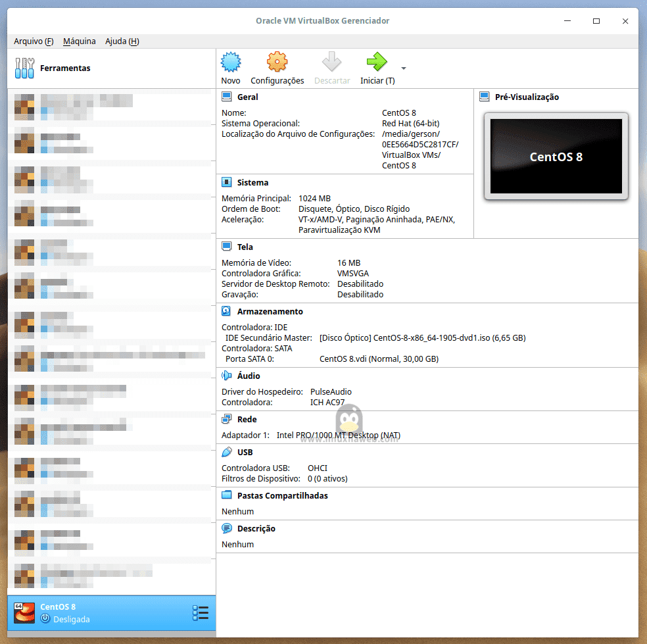This screenshot has width=647, height=644.
Task: Click the Novo (new VM) icon
Action: click(x=231, y=62)
